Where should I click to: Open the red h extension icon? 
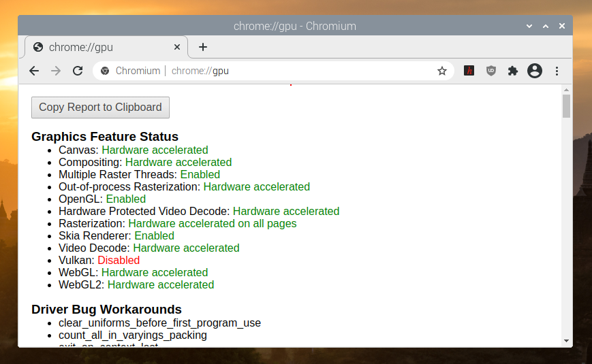pos(469,71)
